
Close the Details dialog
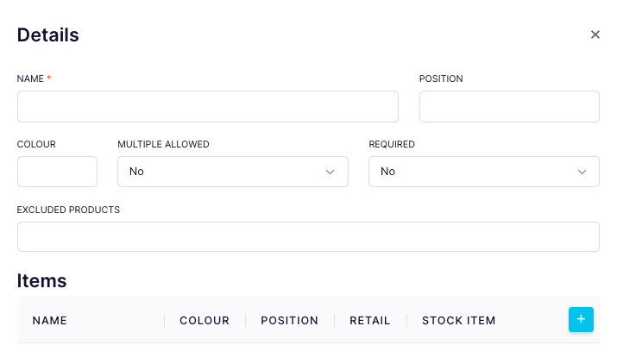pos(595,35)
